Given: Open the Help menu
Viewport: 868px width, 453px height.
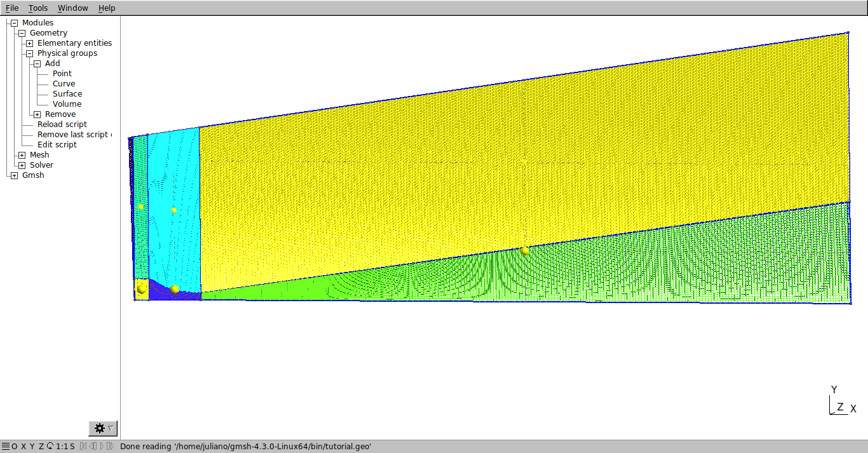Looking at the screenshot, I should (107, 8).
